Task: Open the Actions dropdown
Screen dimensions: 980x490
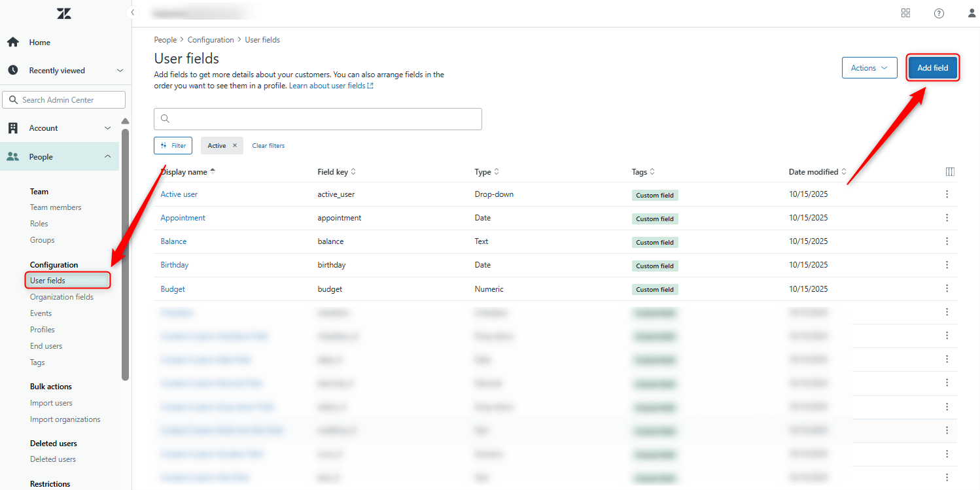Action: (x=869, y=67)
